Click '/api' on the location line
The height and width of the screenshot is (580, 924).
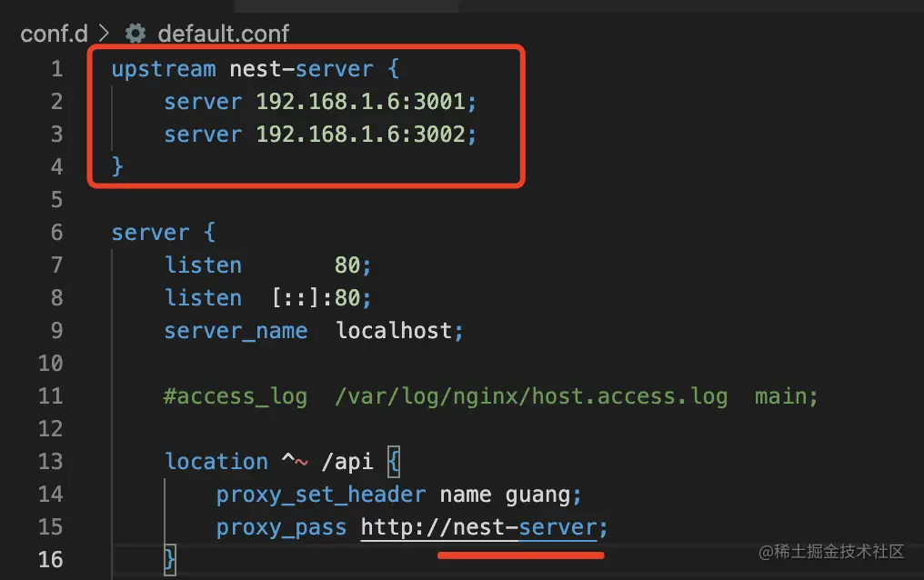tap(347, 462)
